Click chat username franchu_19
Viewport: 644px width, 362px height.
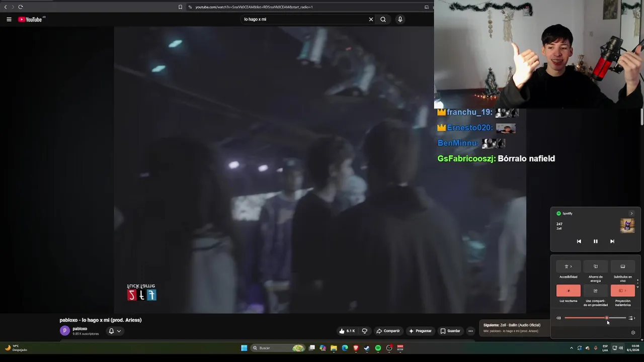tap(469, 113)
